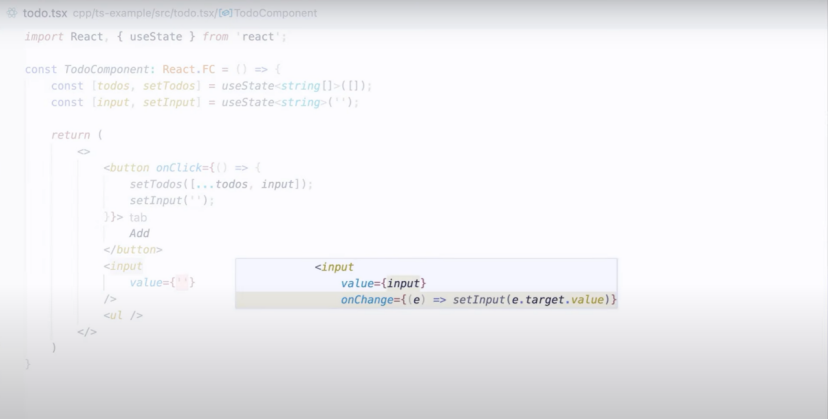Image resolution: width=828 pixels, height=419 pixels.
Task: Click onClick attribute on the button tag
Action: click(178, 167)
